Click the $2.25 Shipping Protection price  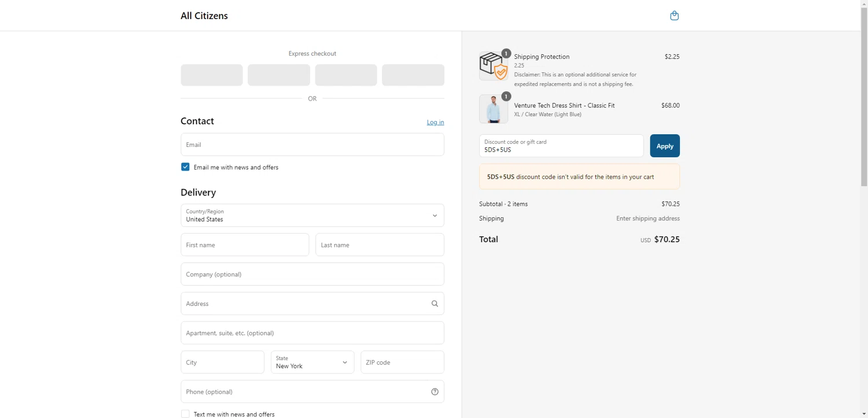[672, 57]
